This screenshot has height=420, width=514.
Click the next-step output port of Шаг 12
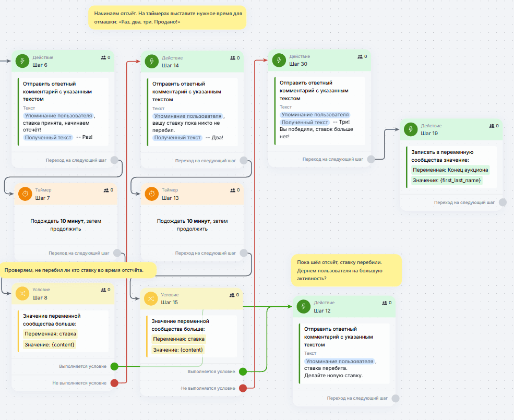[396, 399]
